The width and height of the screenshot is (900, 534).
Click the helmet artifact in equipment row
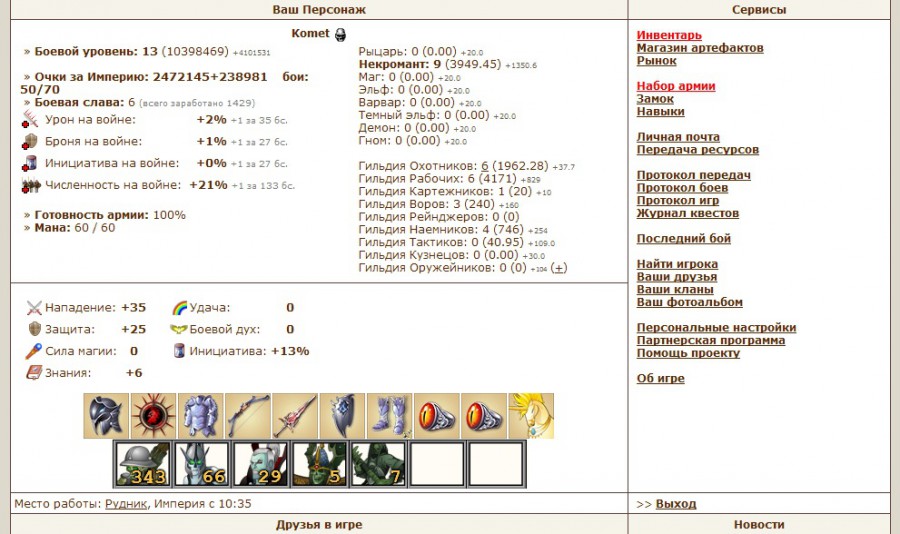coord(106,416)
